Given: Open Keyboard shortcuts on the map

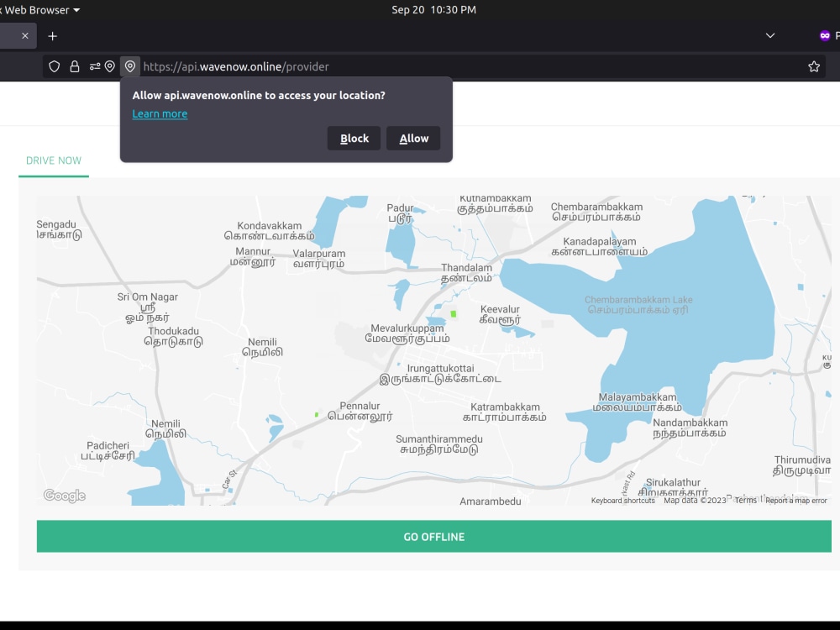Looking at the screenshot, I should [623, 501].
